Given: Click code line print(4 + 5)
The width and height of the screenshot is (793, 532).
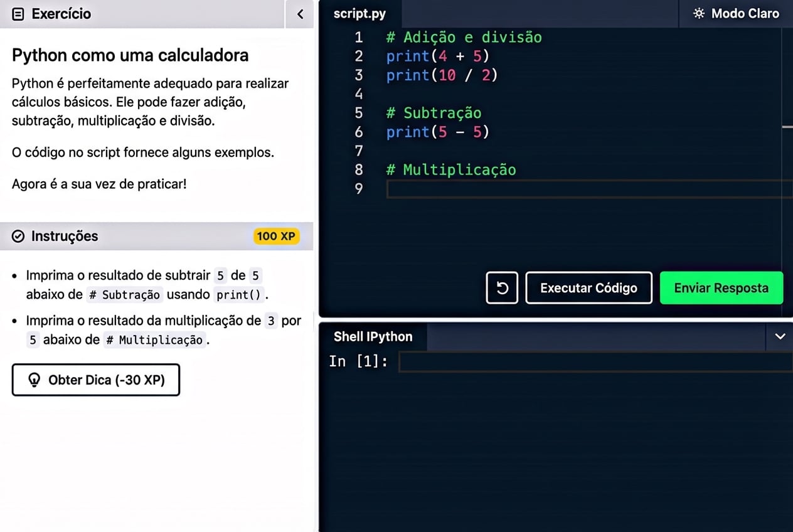Looking at the screenshot, I should [438, 56].
